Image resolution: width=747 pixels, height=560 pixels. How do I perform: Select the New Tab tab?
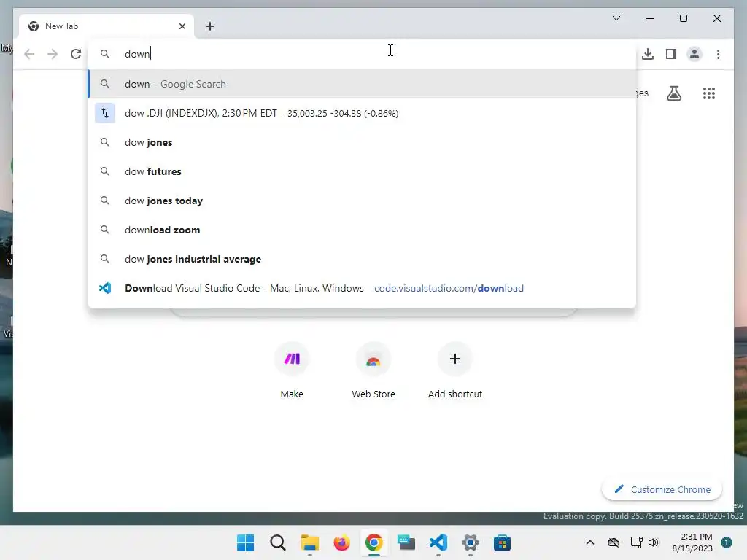point(107,26)
